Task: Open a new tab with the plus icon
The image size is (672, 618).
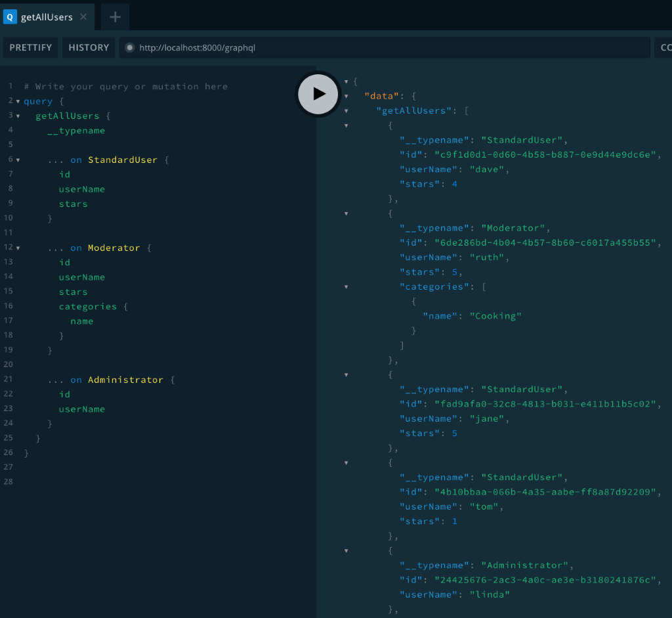Action: point(115,17)
